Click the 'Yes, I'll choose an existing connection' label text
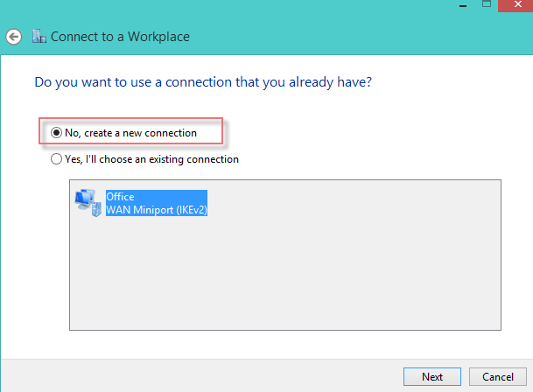Viewport: 533px width, 392px height. coord(151,159)
